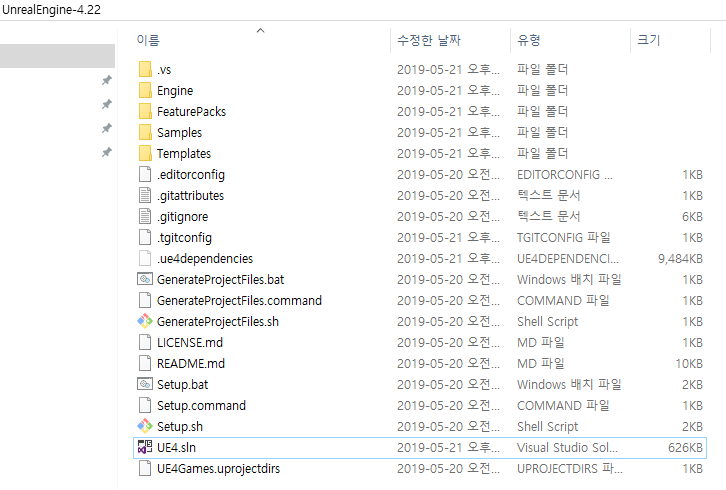This screenshot has width=726, height=490.
Task: Click the 6KB size of .gitignore
Action: click(692, 216)
